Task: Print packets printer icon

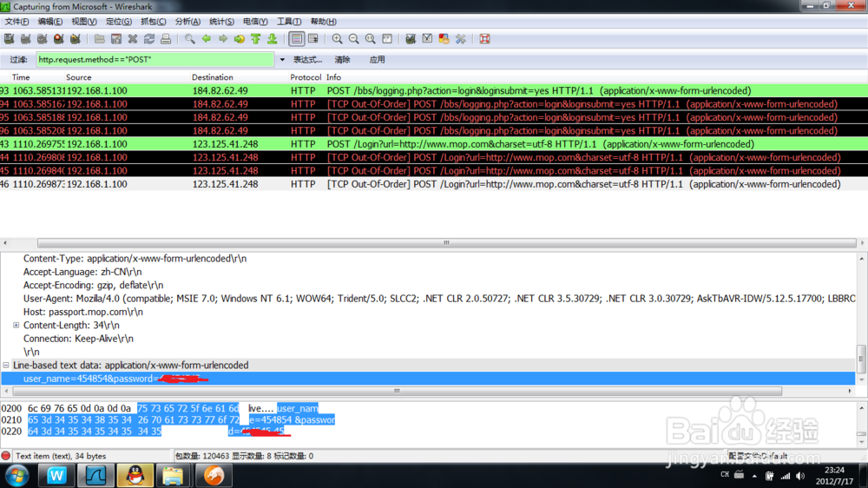Action: click(x=166, y=39)
